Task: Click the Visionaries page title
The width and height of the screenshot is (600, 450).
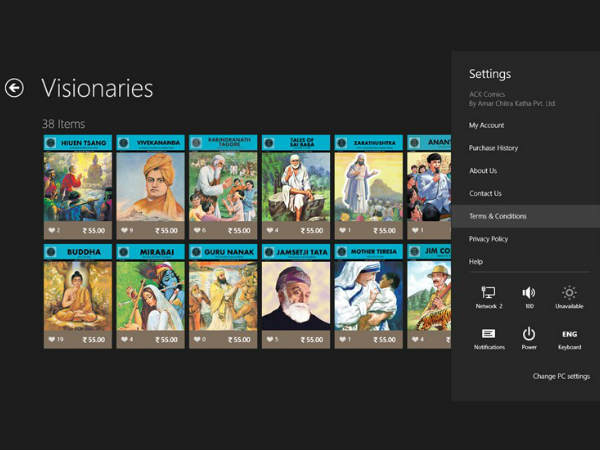Action: coord(97,88)
